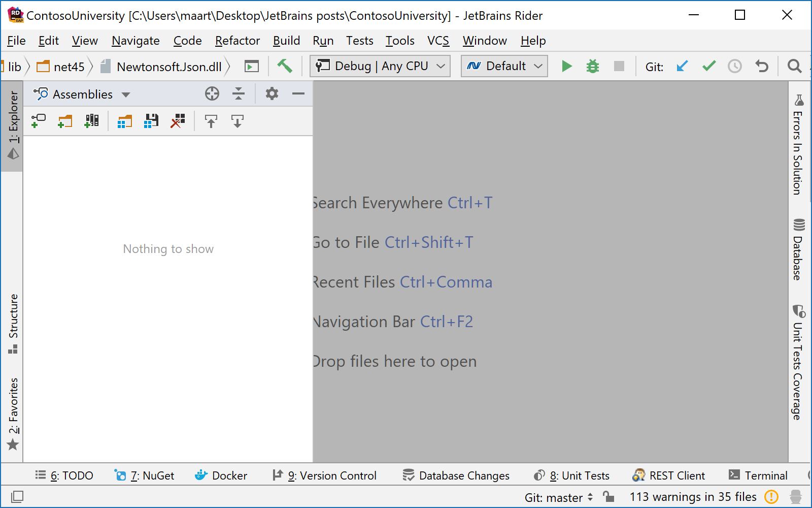The width and height of the screenshot is (812, 508).
Task: Open the Window menu
Action: [485, 41]
